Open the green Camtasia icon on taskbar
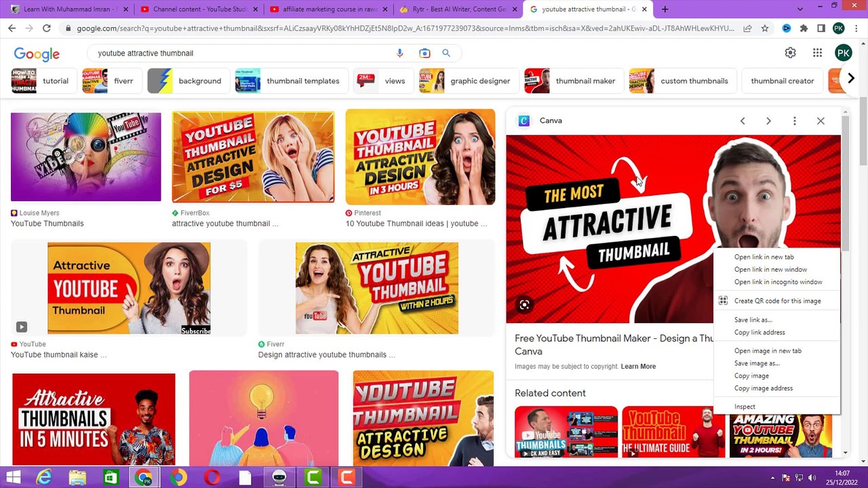 click(x=313, y=477)
